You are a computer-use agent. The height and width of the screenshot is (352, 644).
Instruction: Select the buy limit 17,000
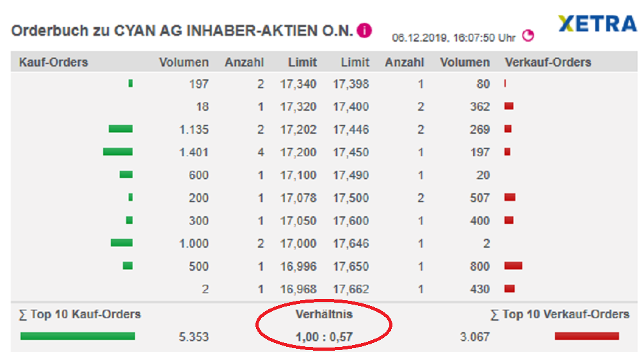point(298,243)
